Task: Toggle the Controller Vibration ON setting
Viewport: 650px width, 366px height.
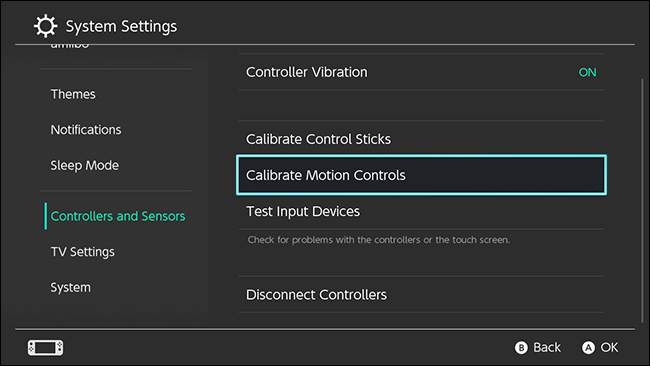Action: click(587, 72)
